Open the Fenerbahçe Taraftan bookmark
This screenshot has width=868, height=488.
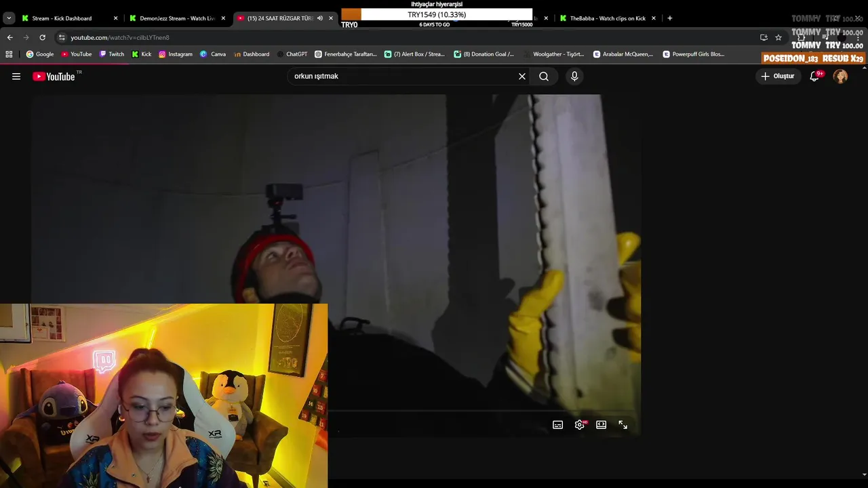346,54
